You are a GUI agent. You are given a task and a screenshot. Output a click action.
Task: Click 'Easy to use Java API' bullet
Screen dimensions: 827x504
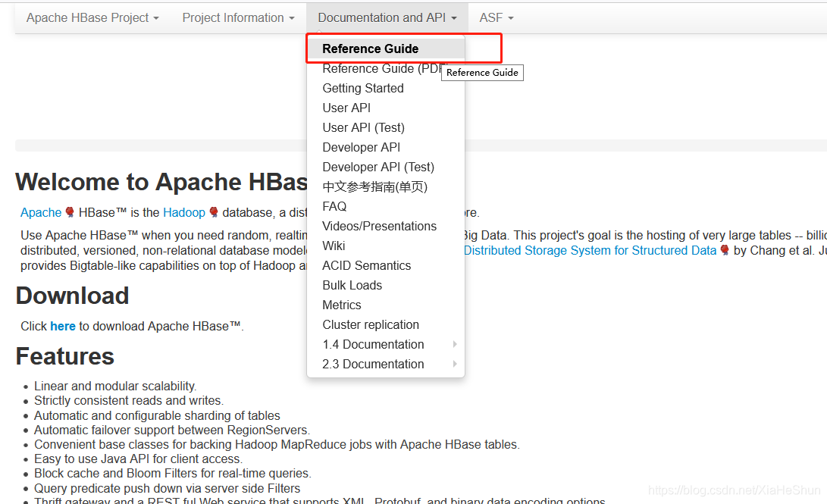pos(139,459)
